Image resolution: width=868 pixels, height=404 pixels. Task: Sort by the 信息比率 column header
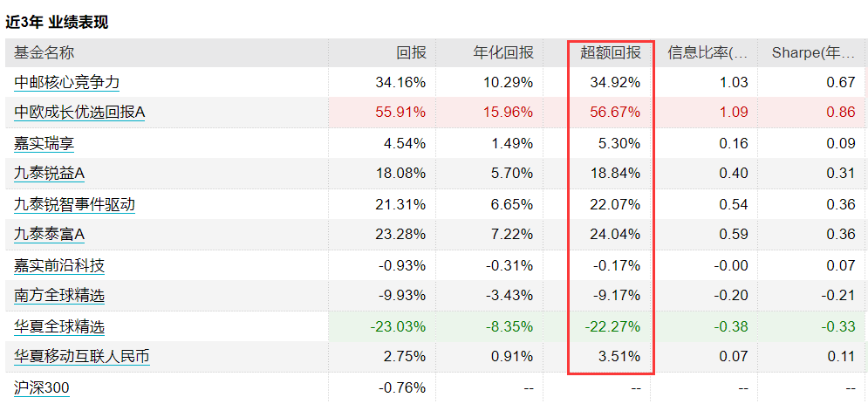point(708,52)
